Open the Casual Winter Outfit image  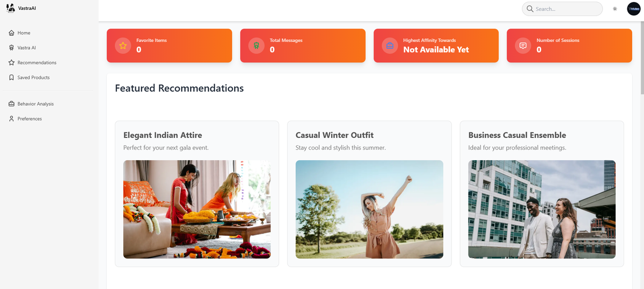pos(369,209)
